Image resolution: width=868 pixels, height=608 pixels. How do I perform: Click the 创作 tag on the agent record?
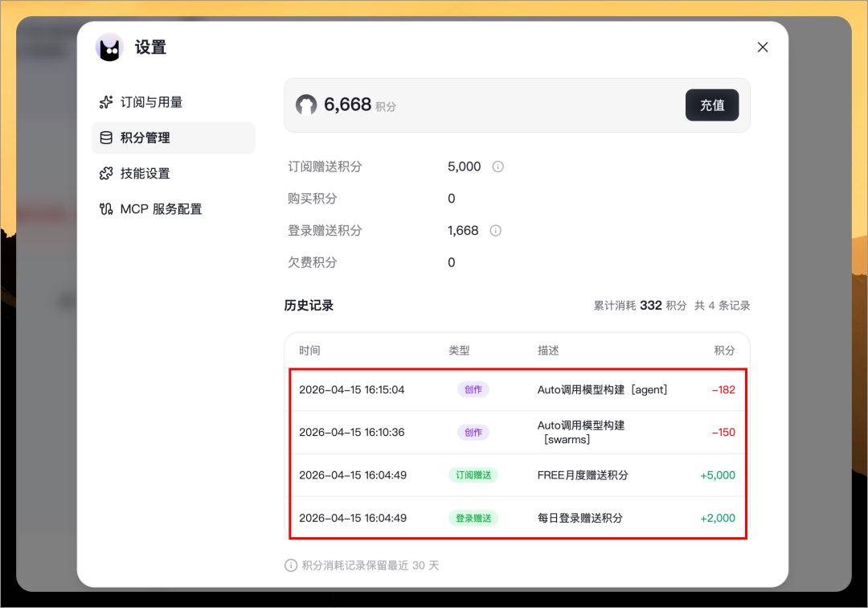(x=473, y=389)
